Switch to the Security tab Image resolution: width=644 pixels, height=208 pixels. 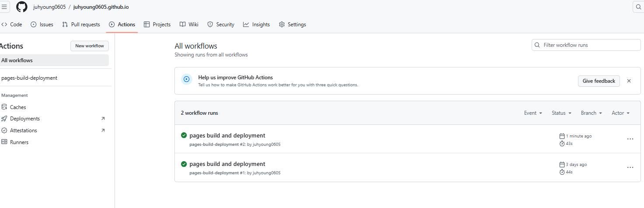221,25
